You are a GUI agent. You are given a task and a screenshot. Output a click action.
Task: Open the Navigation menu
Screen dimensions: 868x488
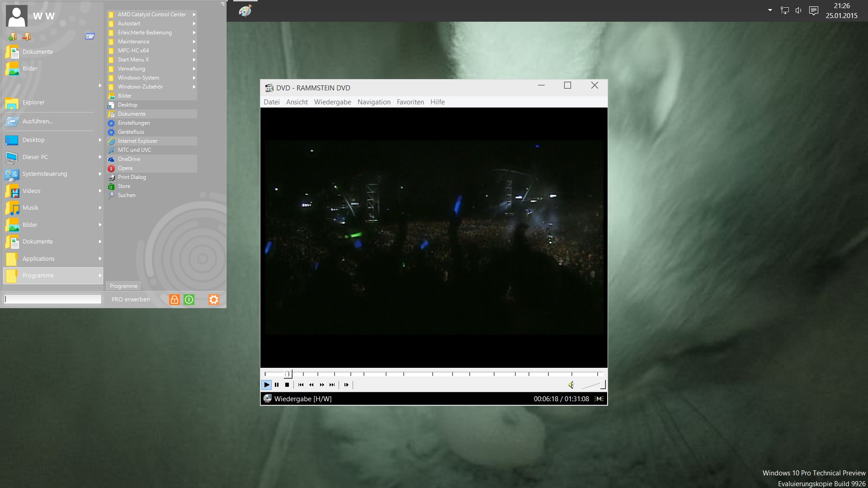[x=373, y=102]
